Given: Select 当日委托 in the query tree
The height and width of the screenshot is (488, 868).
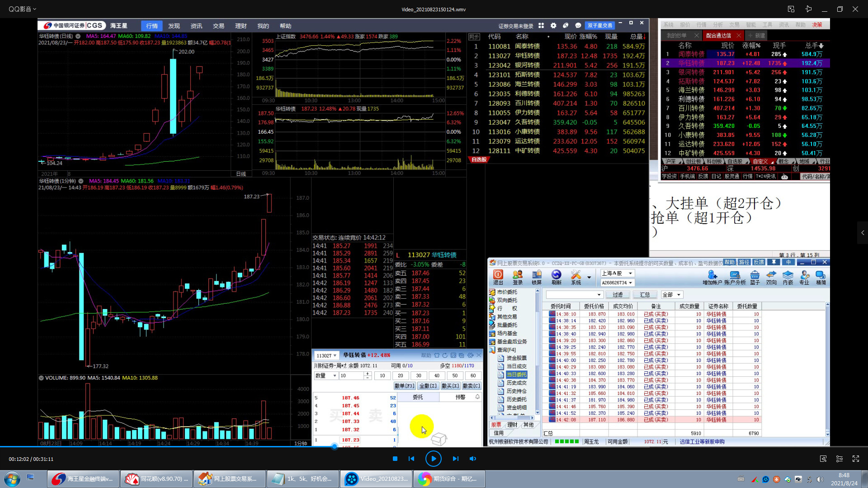Looking at the screenshot, I should point(516,375).
